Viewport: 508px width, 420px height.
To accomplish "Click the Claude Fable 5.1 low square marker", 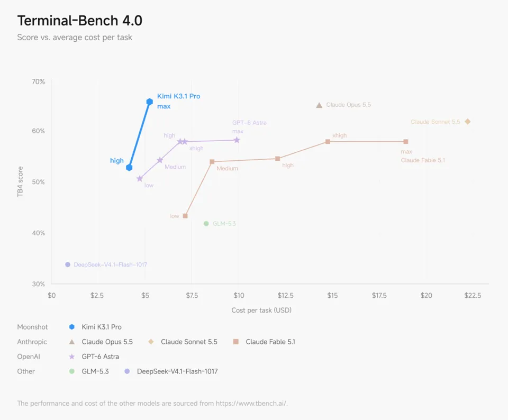I will 185,216.
